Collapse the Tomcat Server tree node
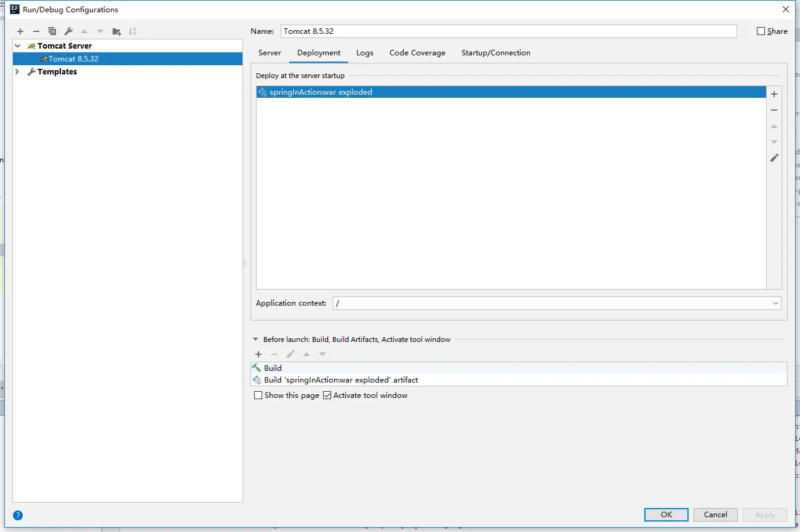This screenshot has height=532, width=800. coord(18,46)
